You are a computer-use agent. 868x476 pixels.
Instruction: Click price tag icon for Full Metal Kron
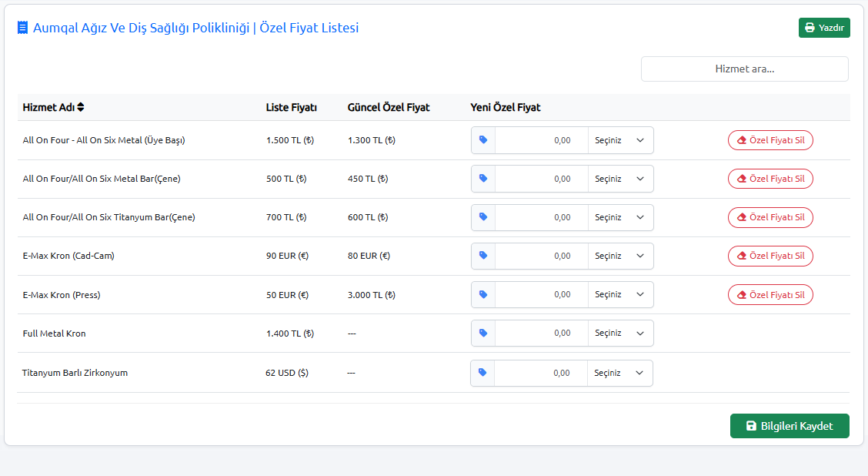483,333
